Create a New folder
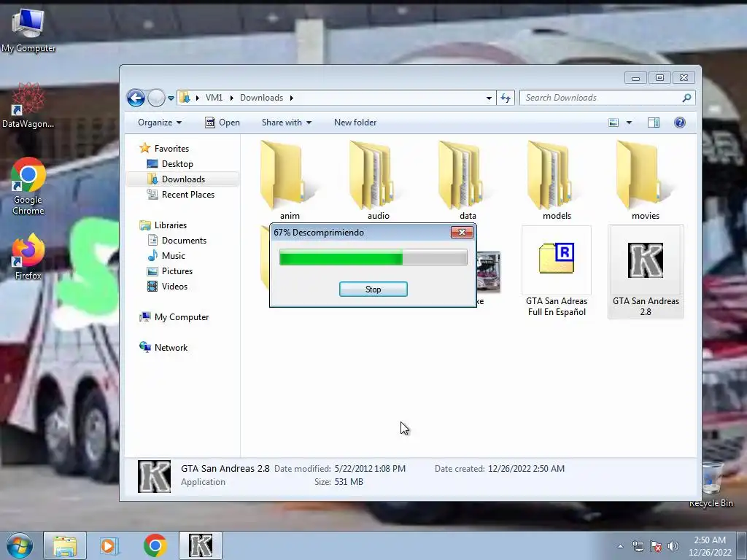Image resolution: width=747 pixels, height=560 pixels. pos(355,122)
